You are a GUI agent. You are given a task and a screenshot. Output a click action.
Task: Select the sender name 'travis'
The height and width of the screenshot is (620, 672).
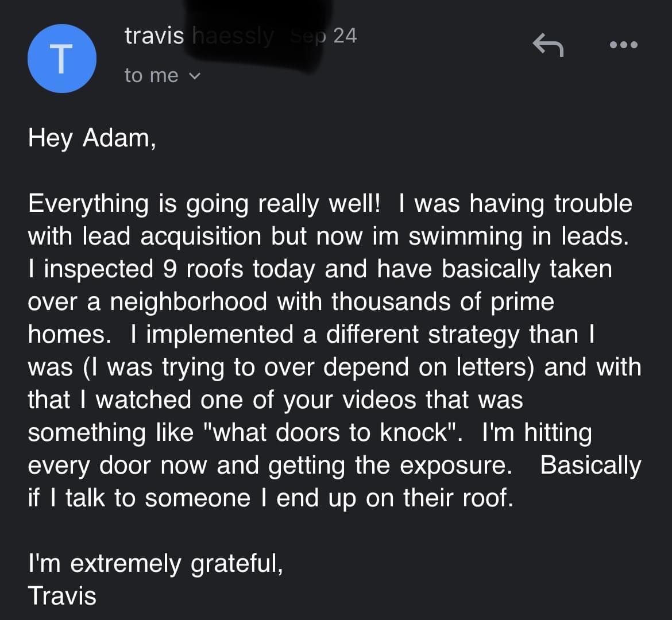[155, 36]
